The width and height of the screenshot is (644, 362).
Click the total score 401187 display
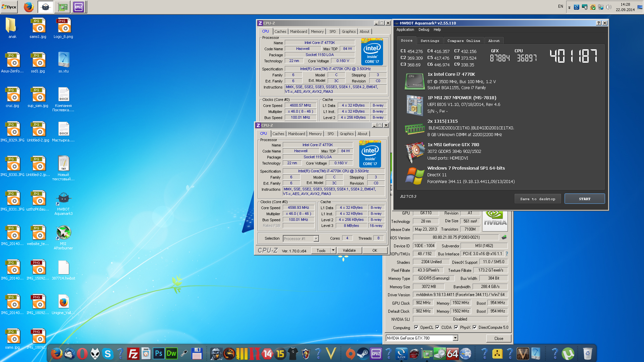tap(574, 56)
